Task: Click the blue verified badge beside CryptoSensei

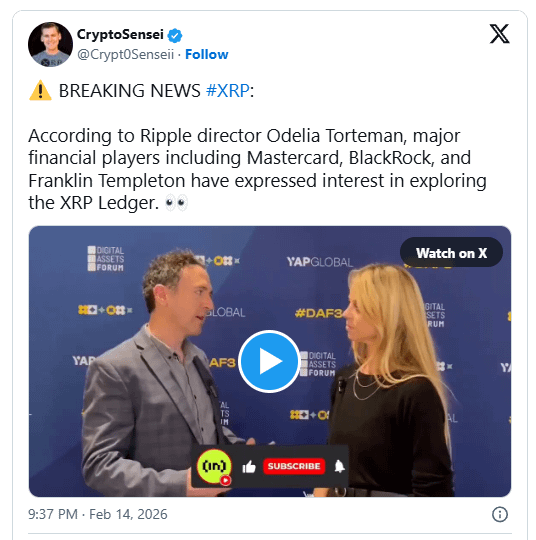Action: tap(175, 35)
